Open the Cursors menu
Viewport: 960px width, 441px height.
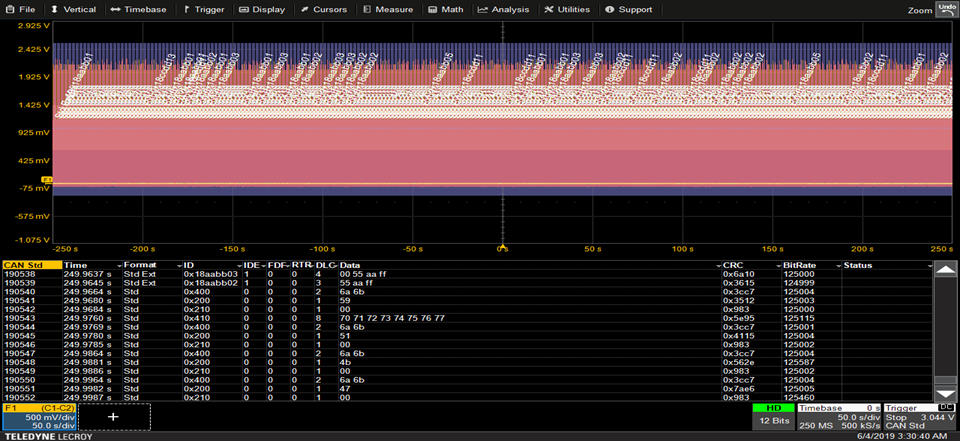(x=324, y=9)
